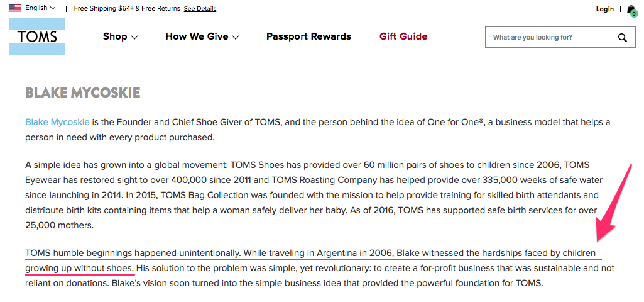The height and width of the screenshot is (302, 644).
Task: Click the Shop menu label
Action: [115, 36]
